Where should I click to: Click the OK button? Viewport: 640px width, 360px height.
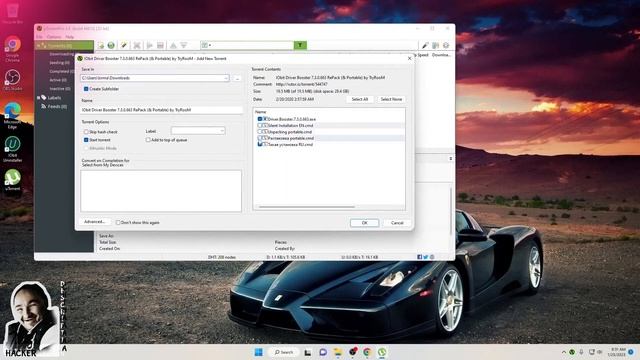[364, 223]
